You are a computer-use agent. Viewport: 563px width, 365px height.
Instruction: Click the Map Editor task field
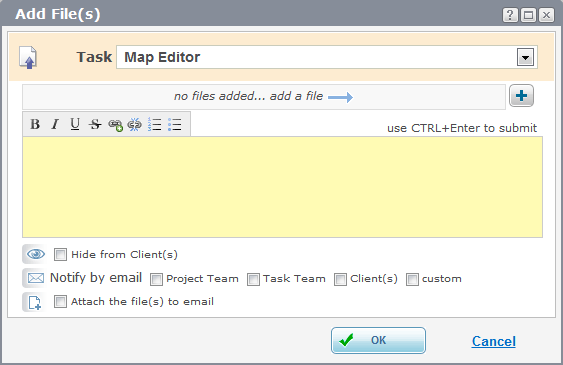coord(327,57)
